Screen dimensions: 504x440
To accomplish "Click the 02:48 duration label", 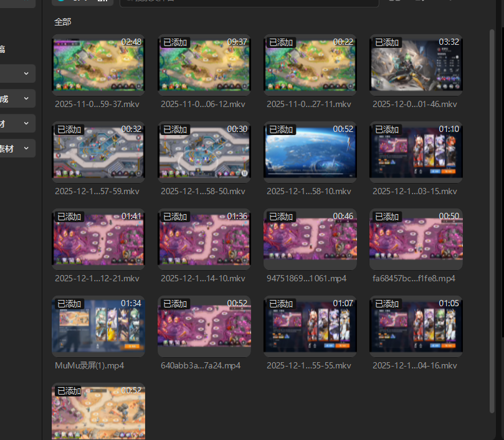I will [131, 42].
